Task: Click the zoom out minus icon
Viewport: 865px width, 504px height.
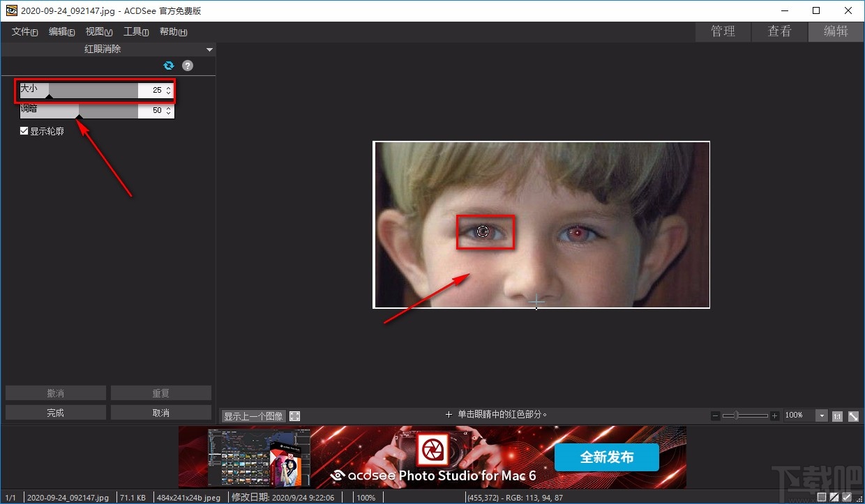Action: [715, 415]
